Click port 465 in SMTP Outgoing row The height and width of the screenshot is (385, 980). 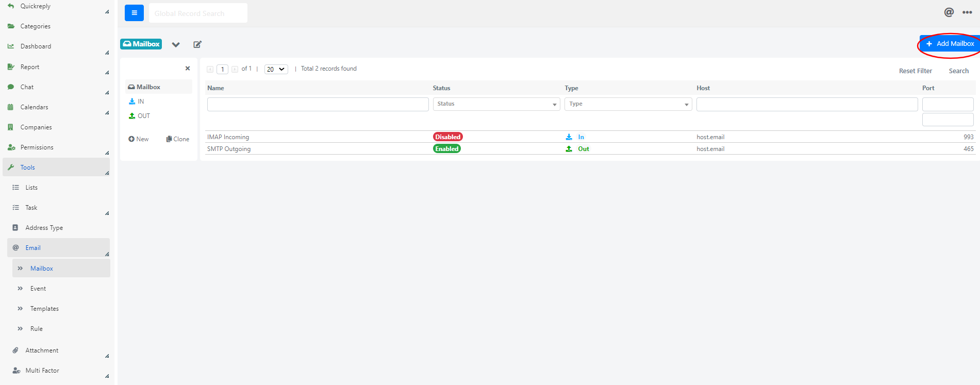tap(968, 149)
